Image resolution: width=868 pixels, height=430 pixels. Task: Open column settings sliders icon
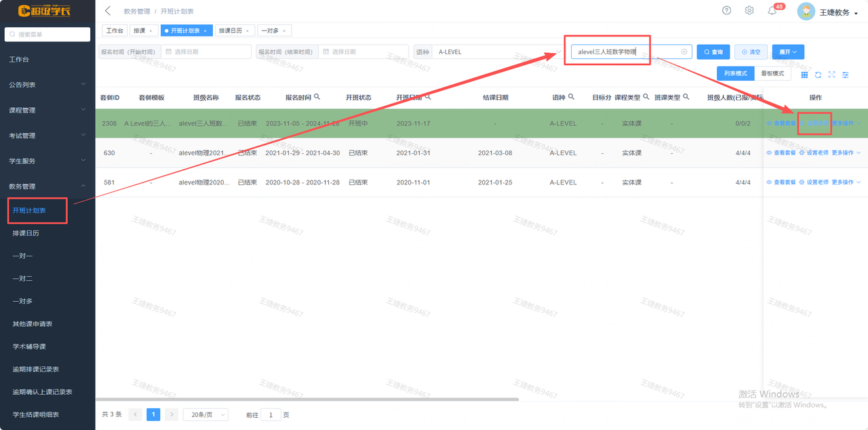tap(846, 75)
